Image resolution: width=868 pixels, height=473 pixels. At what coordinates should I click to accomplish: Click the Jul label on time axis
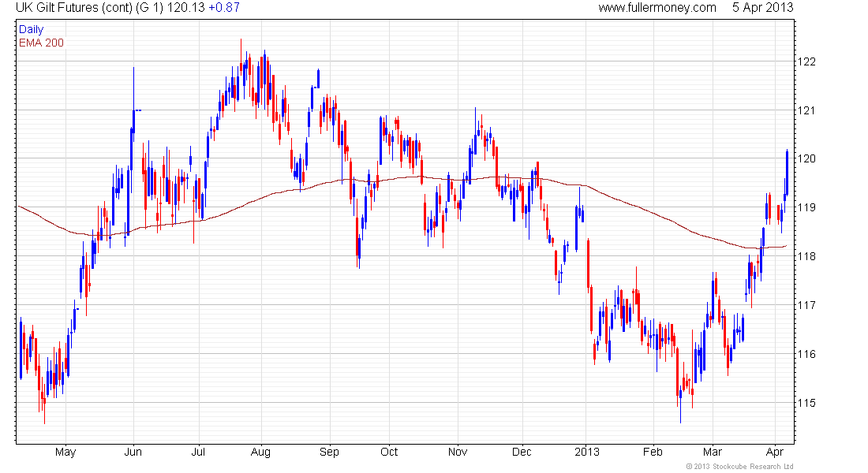pos(198,452)
